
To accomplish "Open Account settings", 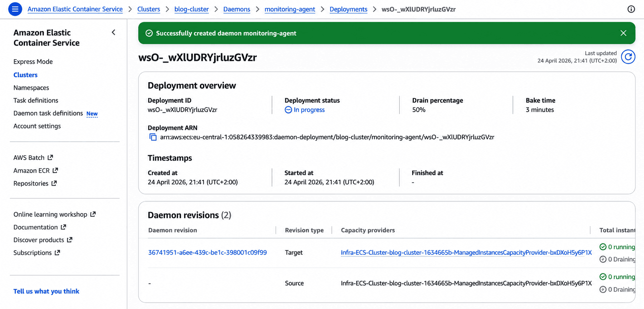I will (37, 126).
